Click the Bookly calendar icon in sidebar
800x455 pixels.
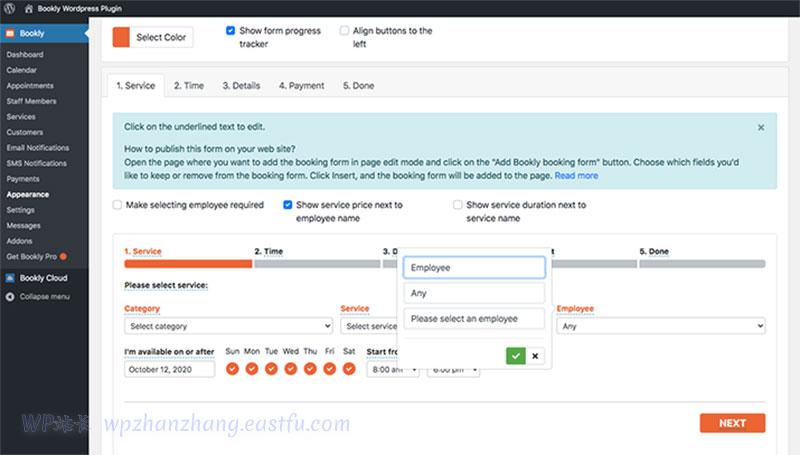coord(10,34)
